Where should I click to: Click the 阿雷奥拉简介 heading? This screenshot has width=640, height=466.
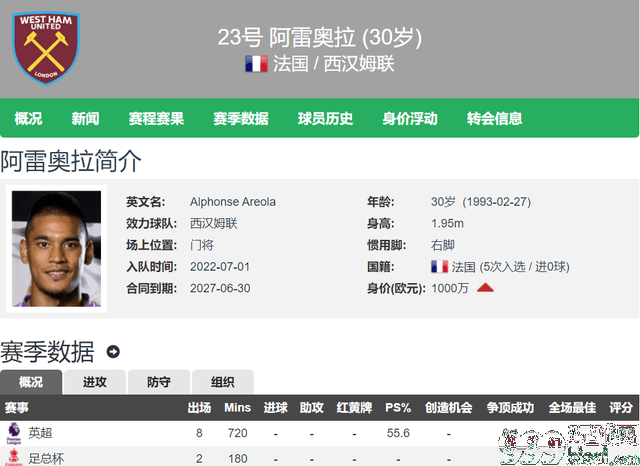pyautogui.click(x=71, y=161)
